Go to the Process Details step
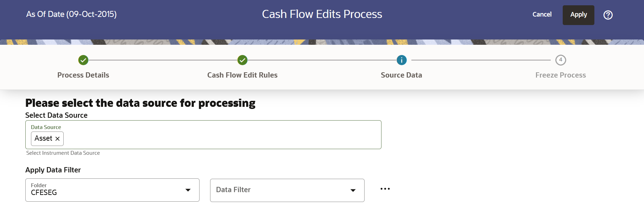Screen dimensions: 644x214 pos(83,75)
